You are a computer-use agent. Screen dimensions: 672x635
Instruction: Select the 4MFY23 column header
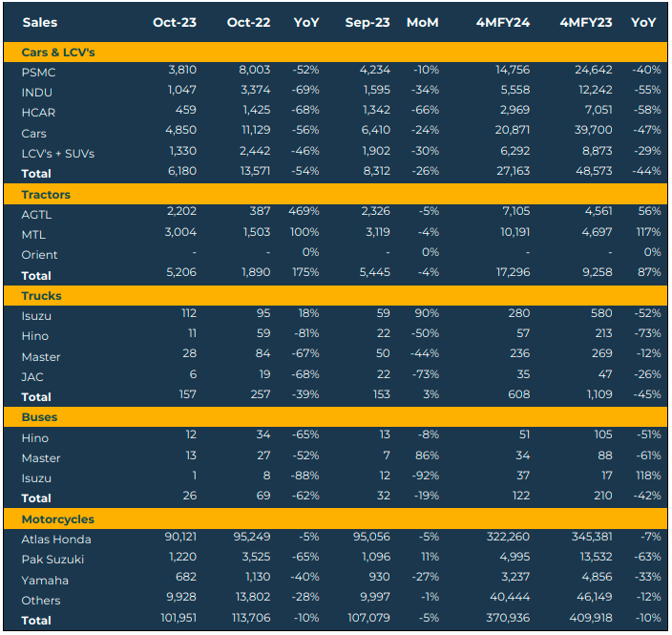pyautogui.click(x=586, y=22)
